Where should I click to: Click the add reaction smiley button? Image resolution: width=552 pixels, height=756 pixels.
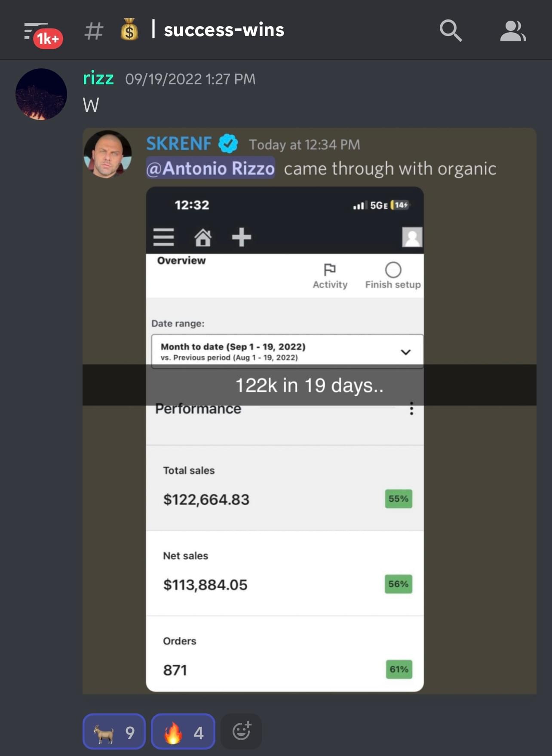point(241,731)
